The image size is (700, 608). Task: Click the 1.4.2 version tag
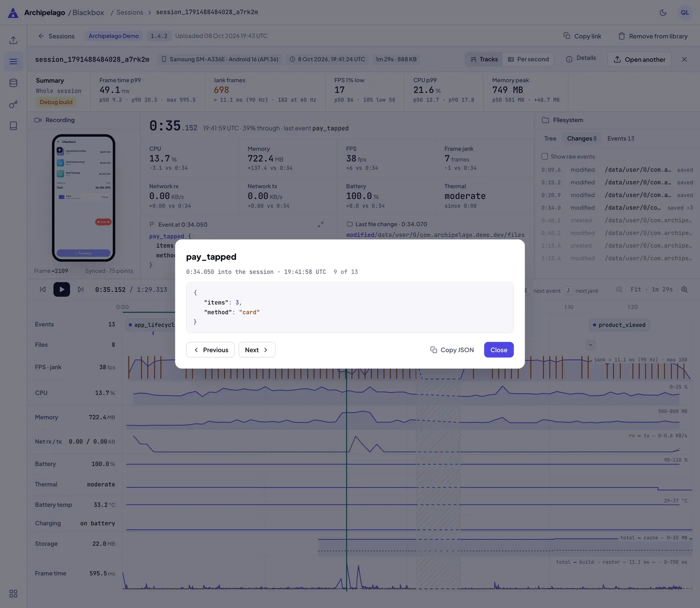[159, 36]
